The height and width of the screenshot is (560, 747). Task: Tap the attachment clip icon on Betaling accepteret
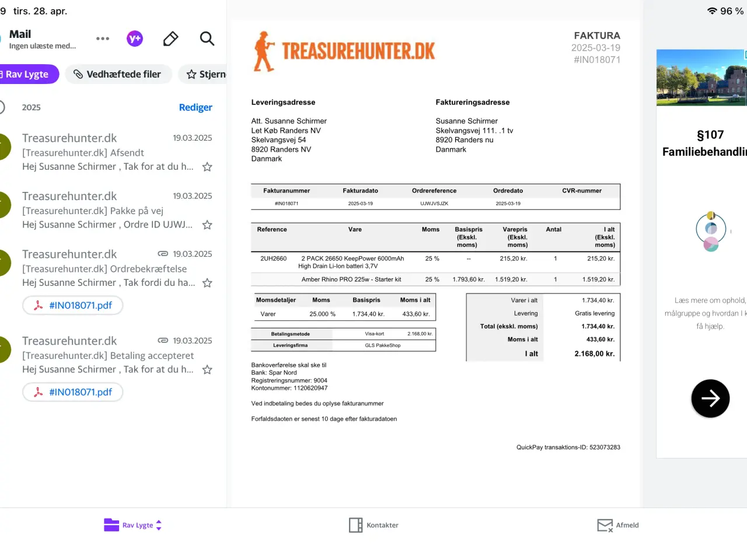tap(163, 341)
